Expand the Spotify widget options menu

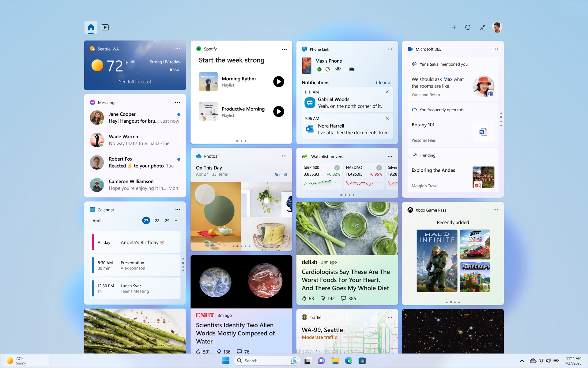click(x=284, y=49)
